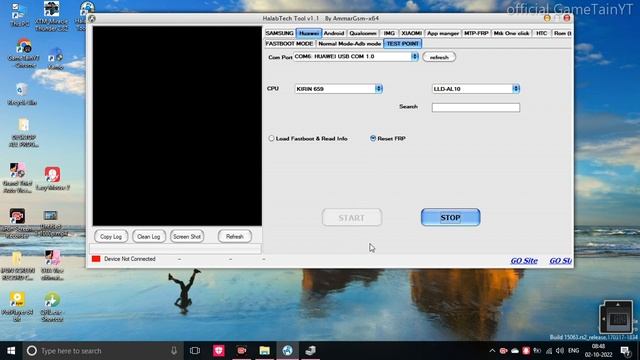The image size is (640, 360).
Task: Click the HalabTech title bar app icon
Action: [92, 18]
